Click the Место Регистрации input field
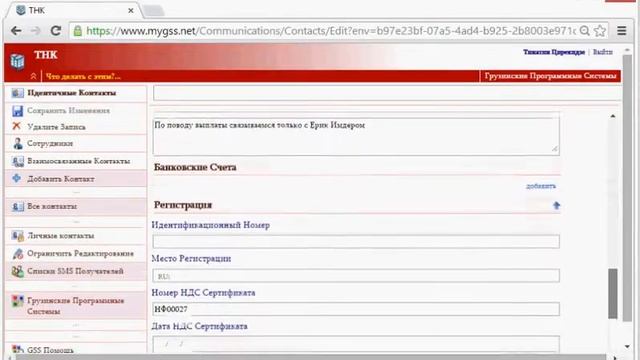This screenshot has width=640, height=360. point(356,276)
